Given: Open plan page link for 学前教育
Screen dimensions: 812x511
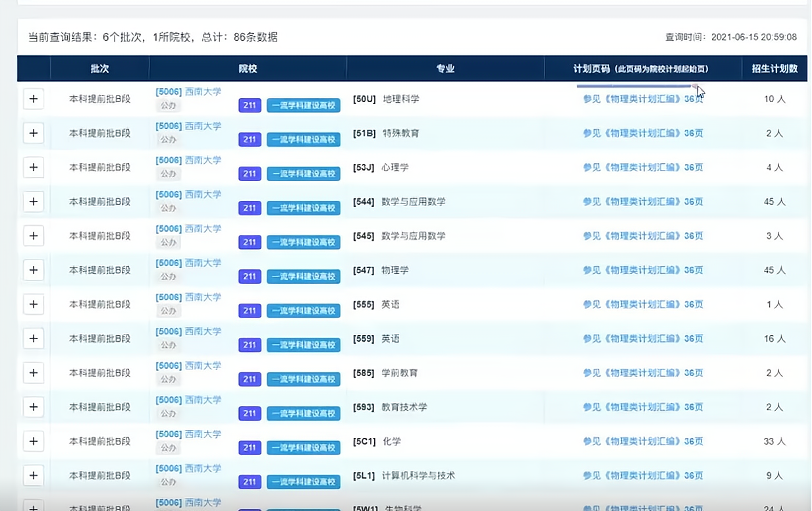Looking at the screenshot, I should coord(643,373).
